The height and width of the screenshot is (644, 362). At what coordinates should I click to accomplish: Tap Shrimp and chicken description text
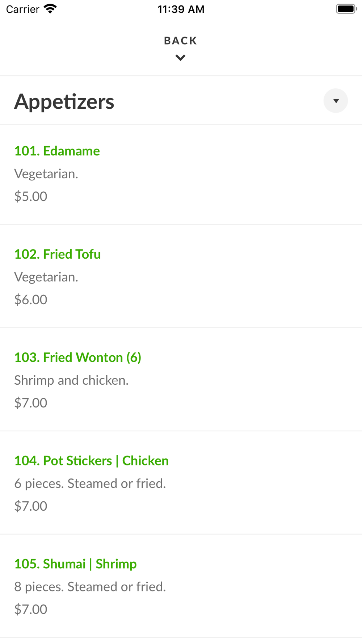pyautogui.click(x=71, y=380)
